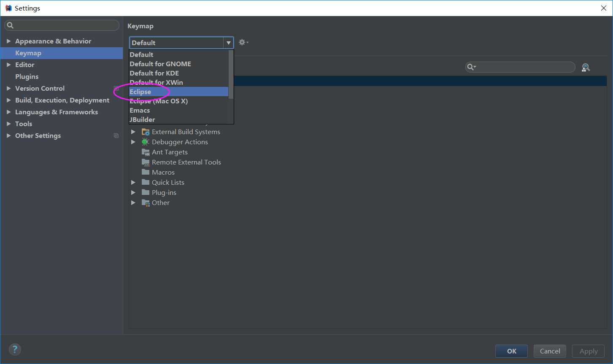Click the Ant Targets label
Image resolution: width=613 pixels, height=364 pixels.
(x=170, y=152)
